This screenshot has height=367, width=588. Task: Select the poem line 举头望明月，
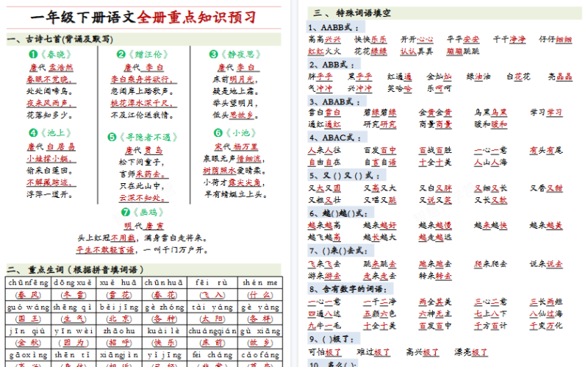pos(235,103)
